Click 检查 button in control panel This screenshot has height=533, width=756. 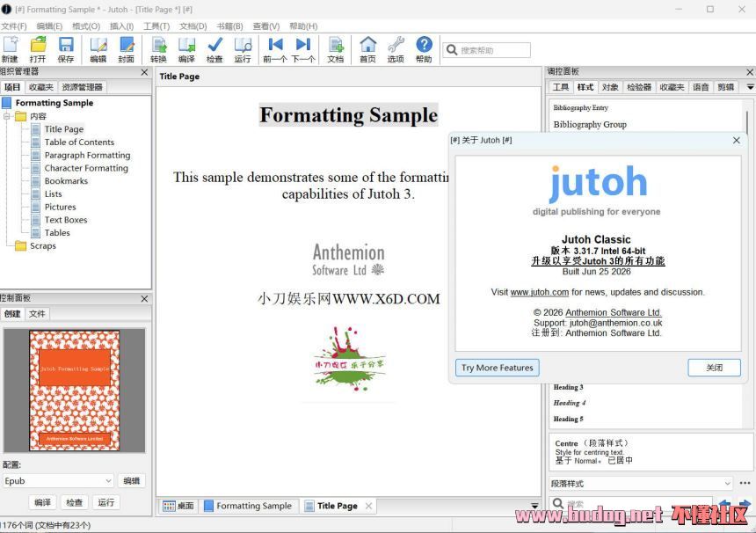(x=74, y=502)
